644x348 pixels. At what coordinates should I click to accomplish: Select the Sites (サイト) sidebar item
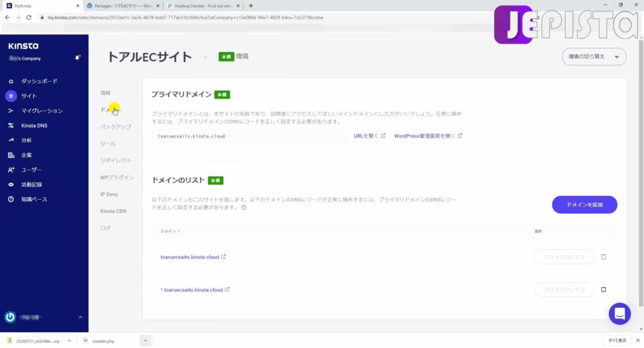click(x=29, y=96)
